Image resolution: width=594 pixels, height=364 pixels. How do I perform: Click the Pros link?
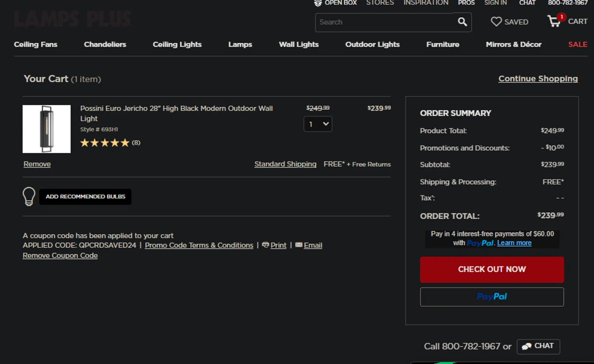[x=466, y=3]
